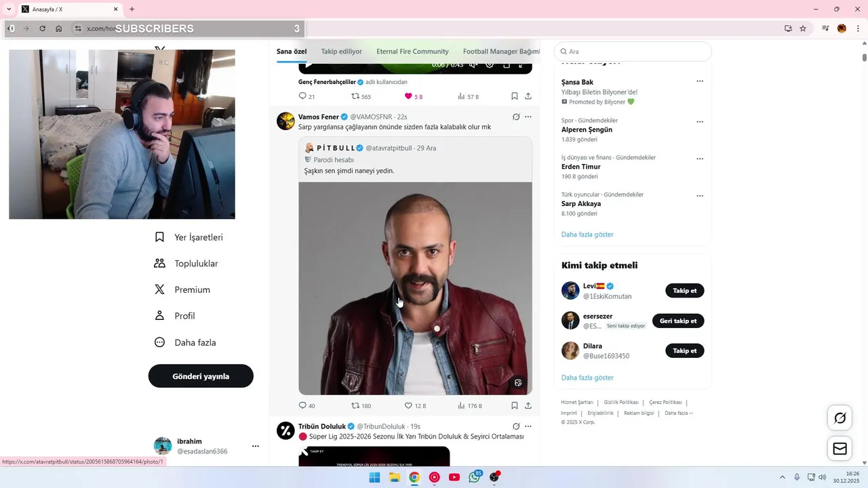Open the floating messages envelope button
The height and width of the screenshot is (488, 868).
840,449
